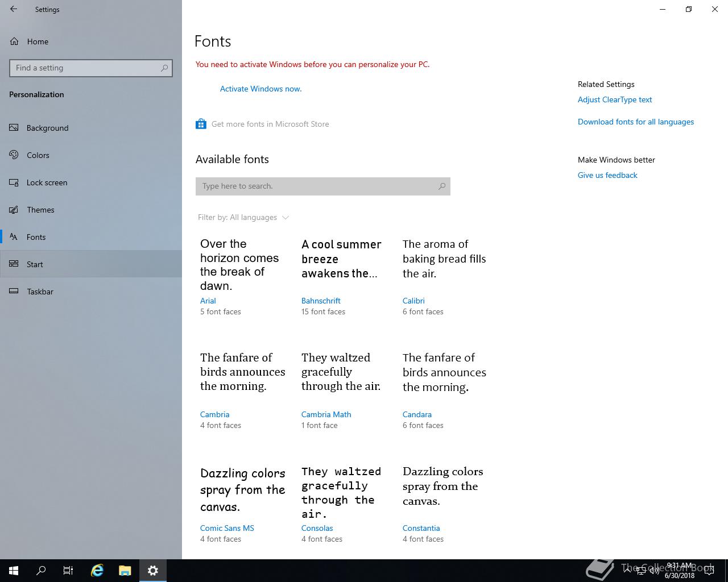Click the Lock screen monitor icon
The height and width of the screenshot is (582, 728).
pos(14,182)
